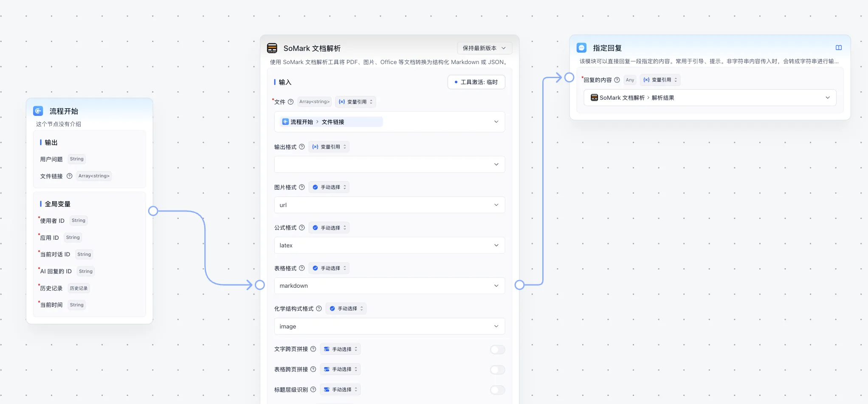Image resolution: width=868 pixels, height=404 pixels.
Task: Change 输出格式 input mode 变量引用
Action: (x=329, y=147)
